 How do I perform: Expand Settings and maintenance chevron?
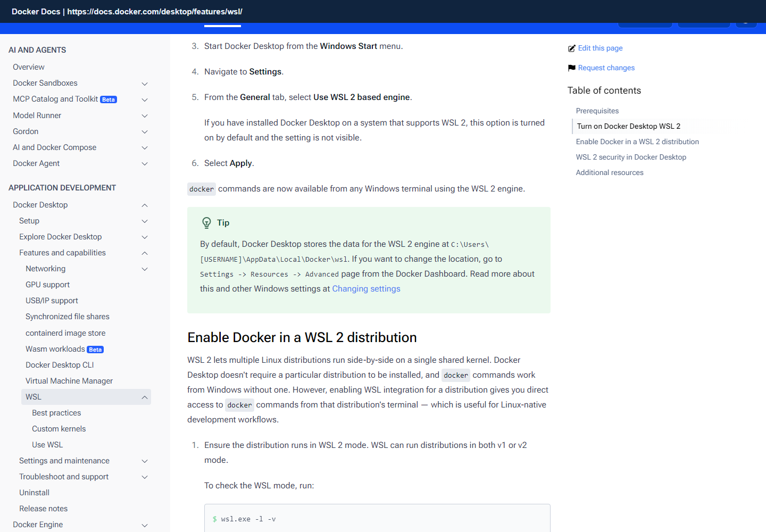coord(145,461)
